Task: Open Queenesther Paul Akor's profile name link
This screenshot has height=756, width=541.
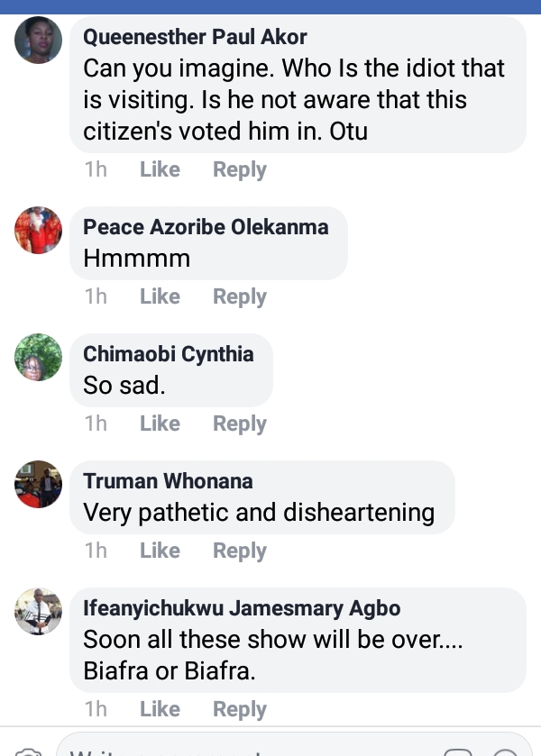Action: [195, 37]
